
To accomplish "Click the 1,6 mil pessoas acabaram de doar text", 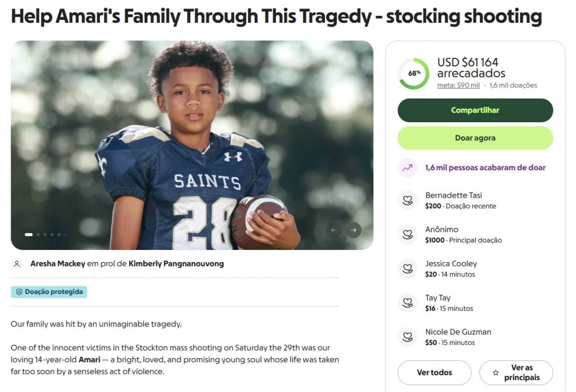I will pyautogui.click(x=485, y=168).
